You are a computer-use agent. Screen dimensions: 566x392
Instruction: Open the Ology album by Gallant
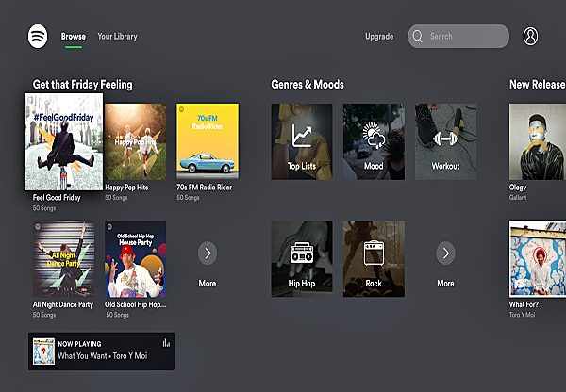tap(536, 141)
